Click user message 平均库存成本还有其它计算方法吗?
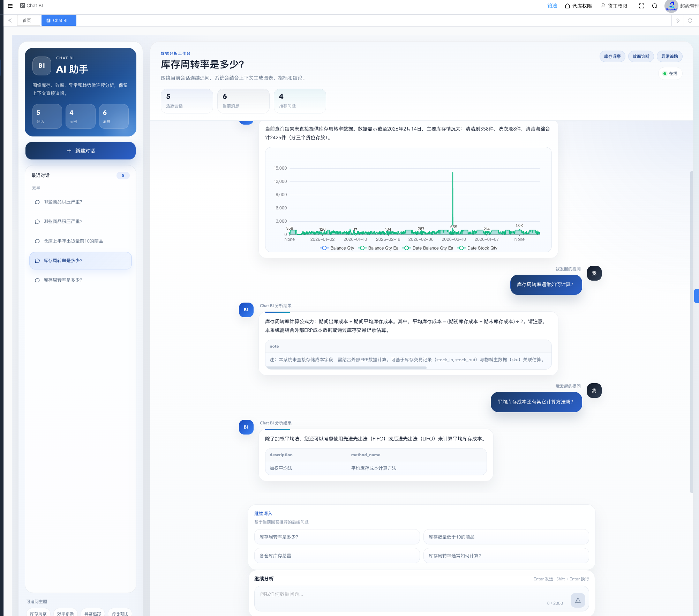This screenshot has height=616, width=699. (536, 402)
